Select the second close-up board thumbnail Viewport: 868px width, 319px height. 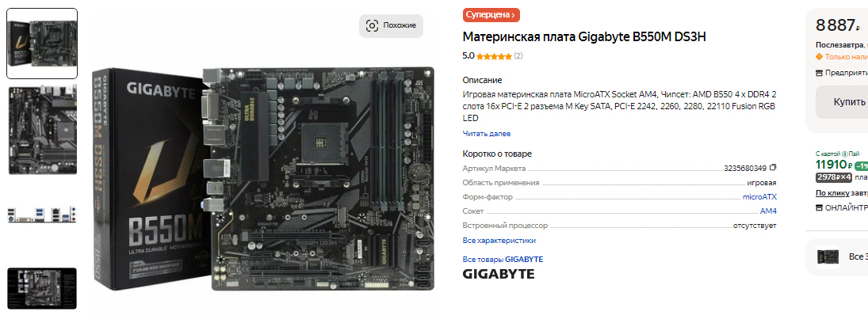click(42, 130)
